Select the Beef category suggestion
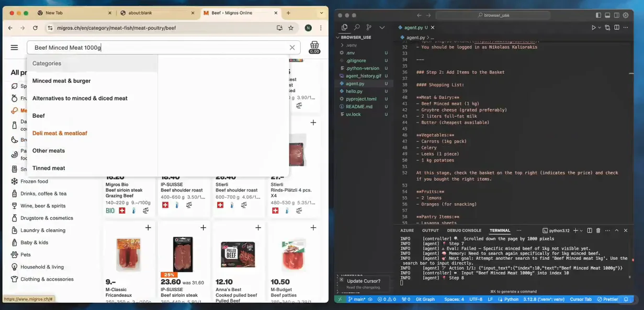Viewport: 644px width, 310px height. [x=38, y=116]
